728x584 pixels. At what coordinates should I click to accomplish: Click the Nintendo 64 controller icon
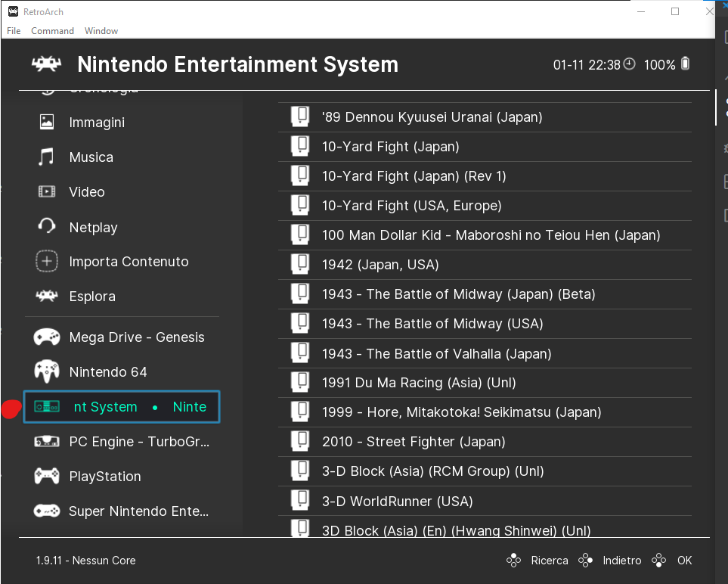pyautogui.click(x=46, y=371)
